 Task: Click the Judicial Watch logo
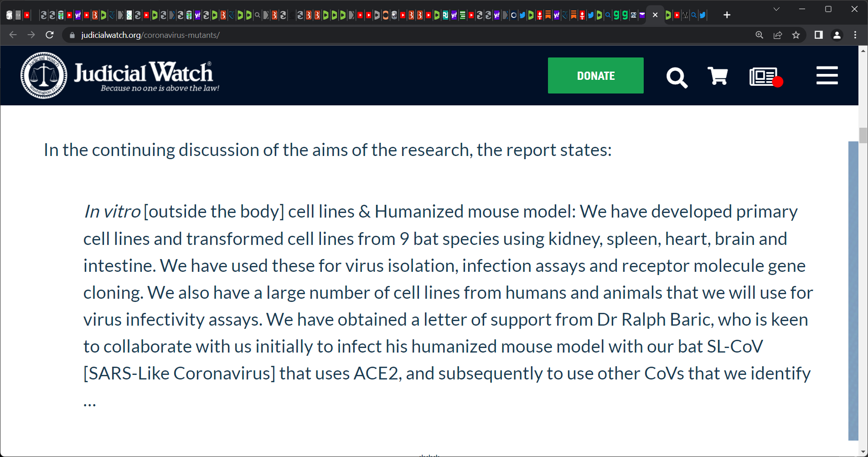120,75
